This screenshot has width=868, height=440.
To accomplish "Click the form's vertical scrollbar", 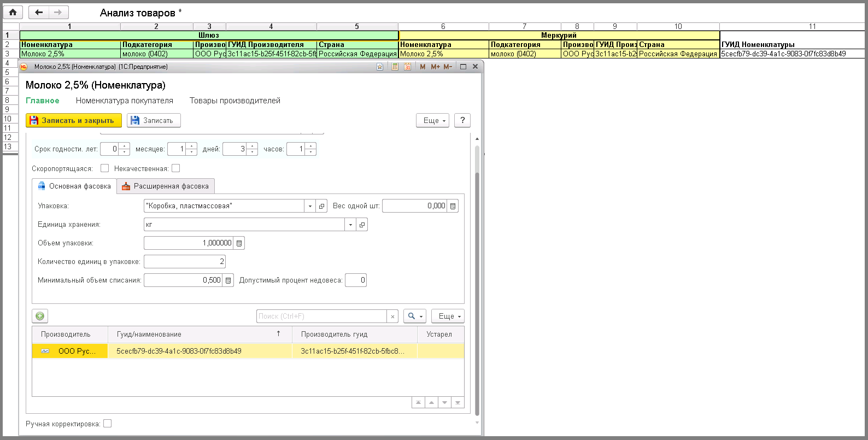I will [477, 279].
